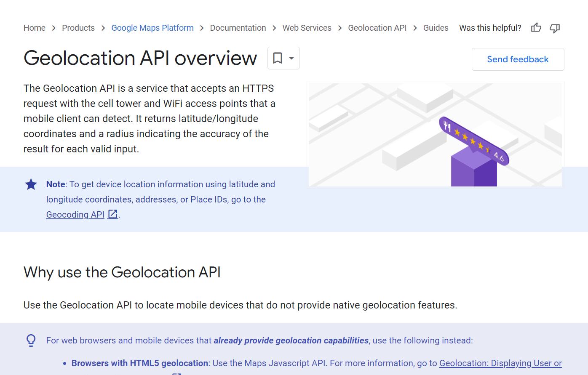Viewport: 588px width, 375px height.
Task: Click the 'Why use the Geolocation API' heading
Action: click(x=122, y=272)
